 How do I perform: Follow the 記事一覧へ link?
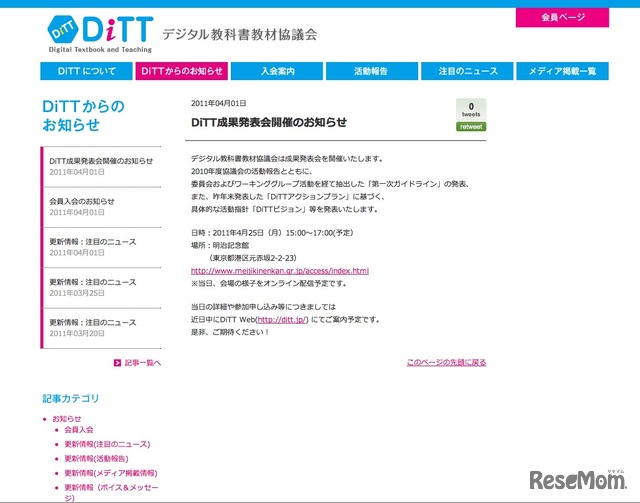142,363
